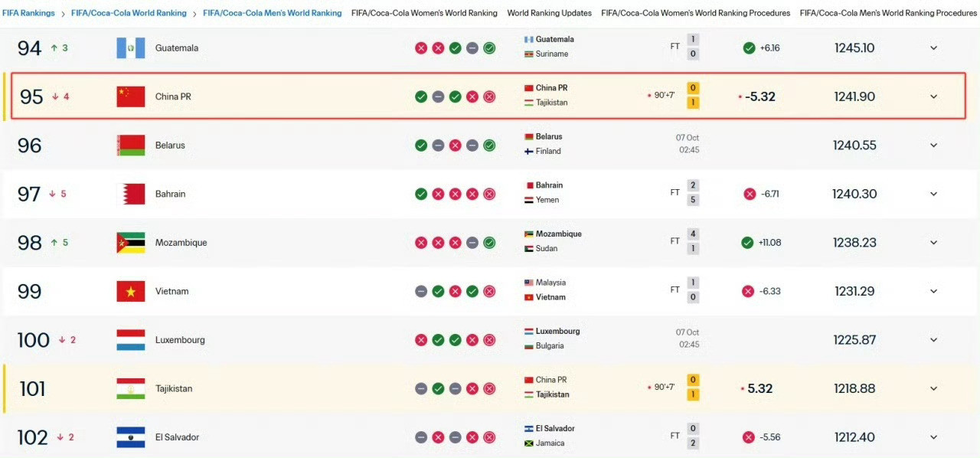The width and height of the screenshot is (980, 458).
Task: Click Guatemala's green win result indicator beside +6.16
Action: coord(749,48)
